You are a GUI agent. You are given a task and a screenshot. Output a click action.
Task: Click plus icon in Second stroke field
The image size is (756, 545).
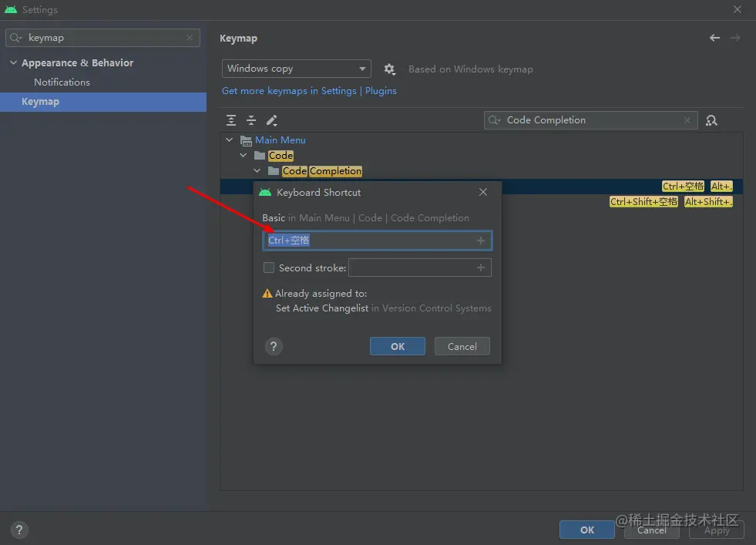pyautogui.click(x=481, y=267)
